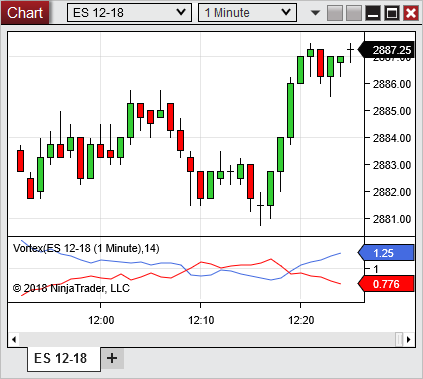Close the chart window with red X
This screenshot has height=379, width=423.
point(411,13)
